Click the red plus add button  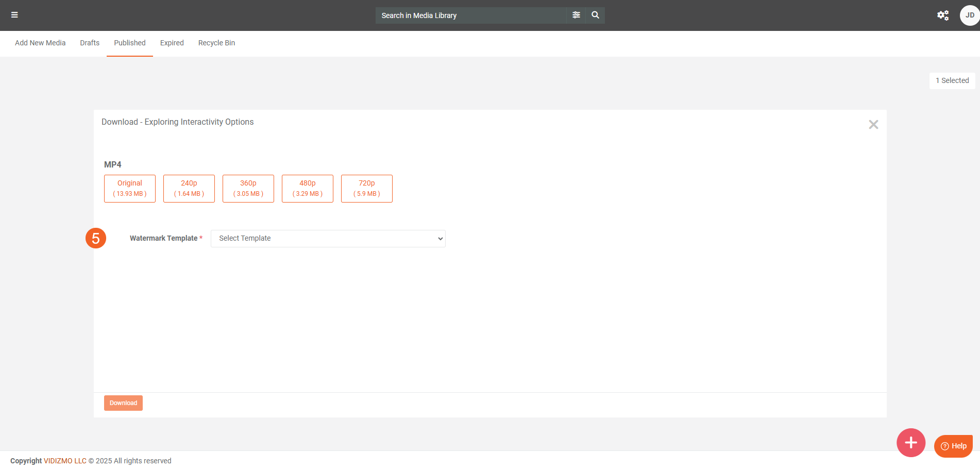[x=910, y=442]
